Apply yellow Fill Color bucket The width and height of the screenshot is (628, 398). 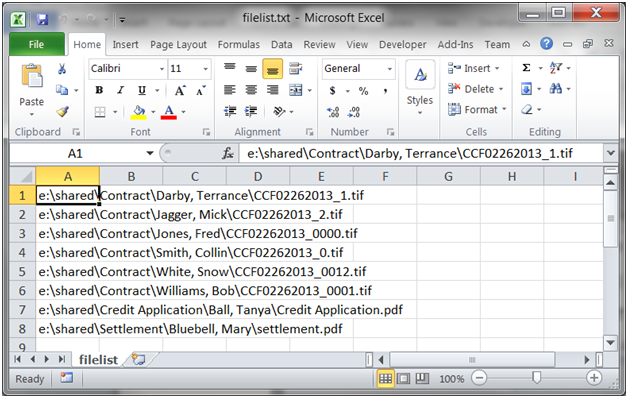click(x=139, y=112)
